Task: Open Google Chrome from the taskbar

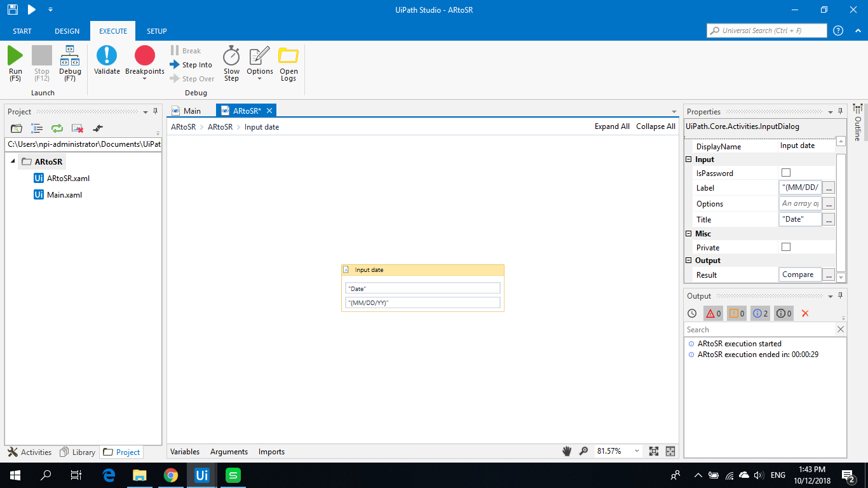Action: [x=170, y=475]
